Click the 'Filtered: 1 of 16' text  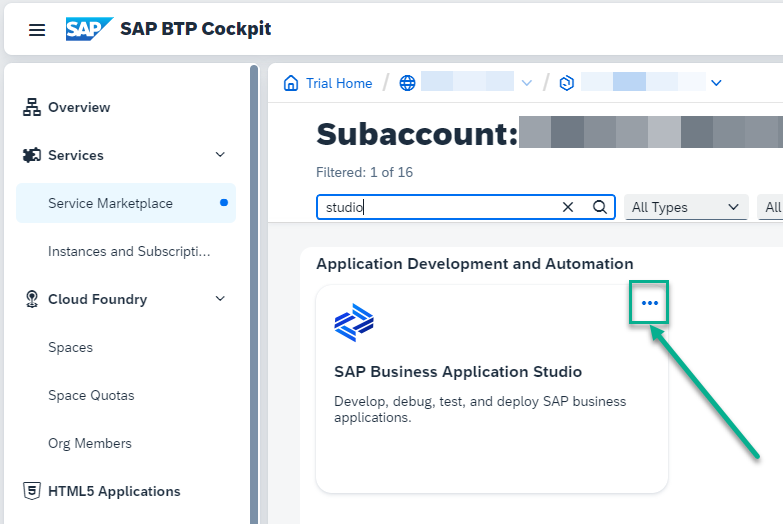click(365, 172)
